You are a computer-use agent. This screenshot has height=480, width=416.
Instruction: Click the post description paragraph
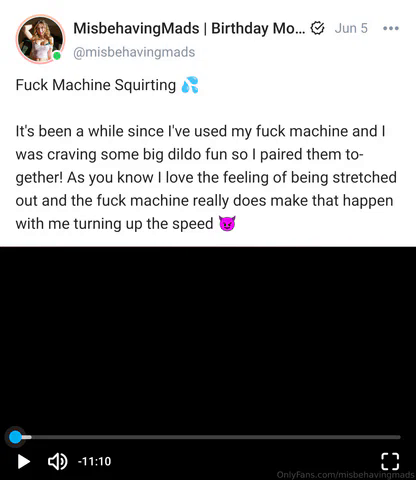click(206, 177)
